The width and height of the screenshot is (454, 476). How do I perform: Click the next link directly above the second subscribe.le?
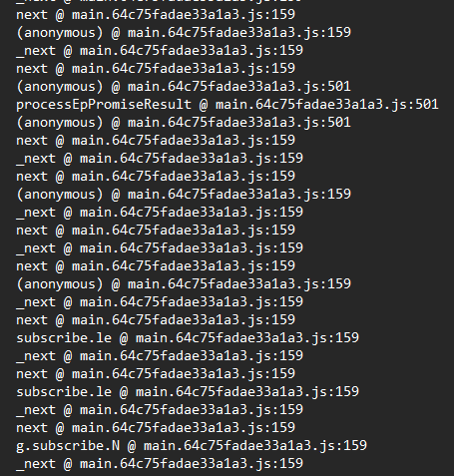[x=184, y=374]
